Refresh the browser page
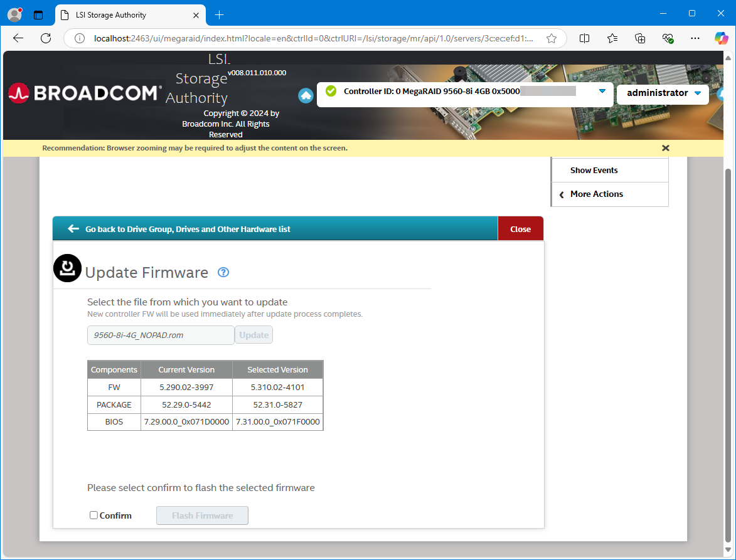The height and width of the screenshot is (560, 736). pyautogui.click(x=46, y=38)
